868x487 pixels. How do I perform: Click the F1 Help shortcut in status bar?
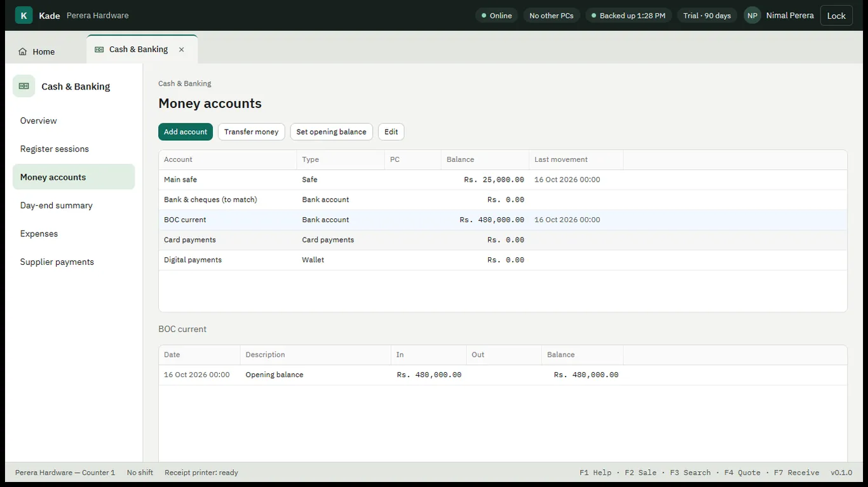595,473
